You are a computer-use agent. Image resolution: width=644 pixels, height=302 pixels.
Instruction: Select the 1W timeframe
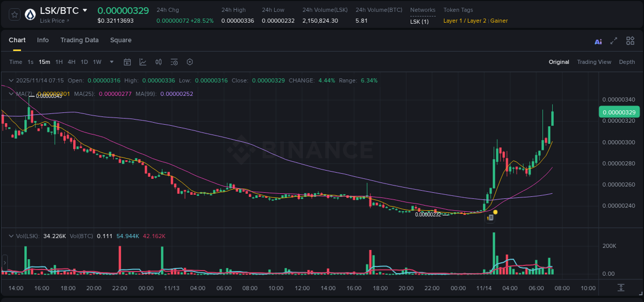[x=97, y=62]
